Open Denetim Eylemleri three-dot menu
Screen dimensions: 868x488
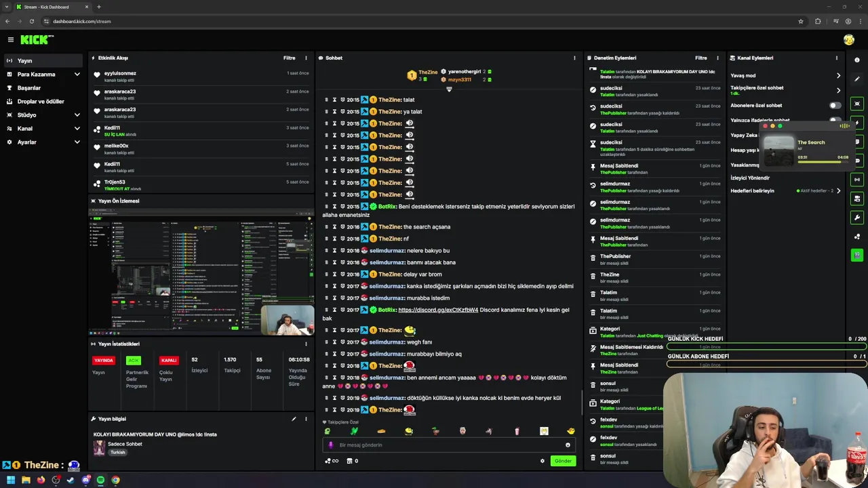717,58
